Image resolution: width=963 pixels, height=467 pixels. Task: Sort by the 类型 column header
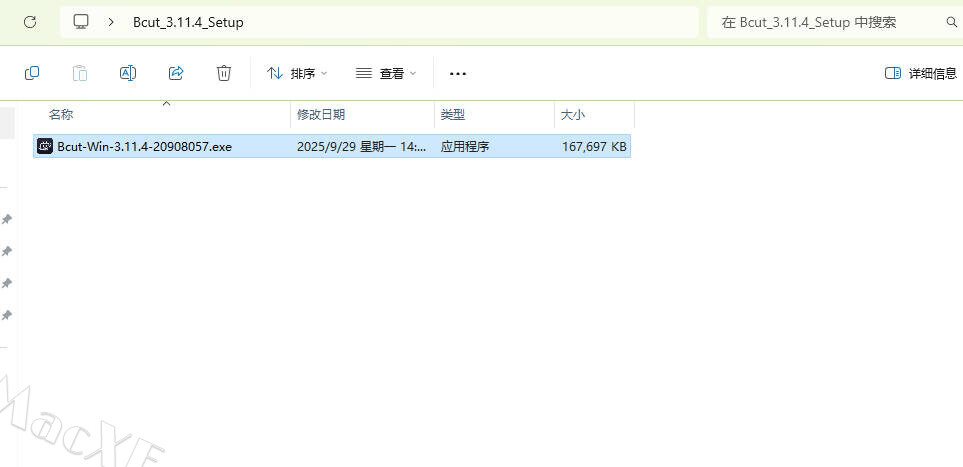(494, 114)
